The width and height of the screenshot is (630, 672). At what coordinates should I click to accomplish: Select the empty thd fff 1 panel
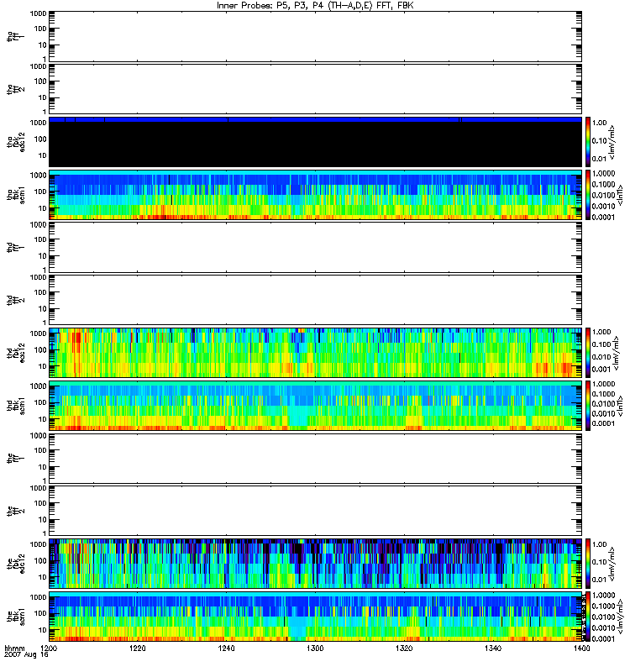316,247
